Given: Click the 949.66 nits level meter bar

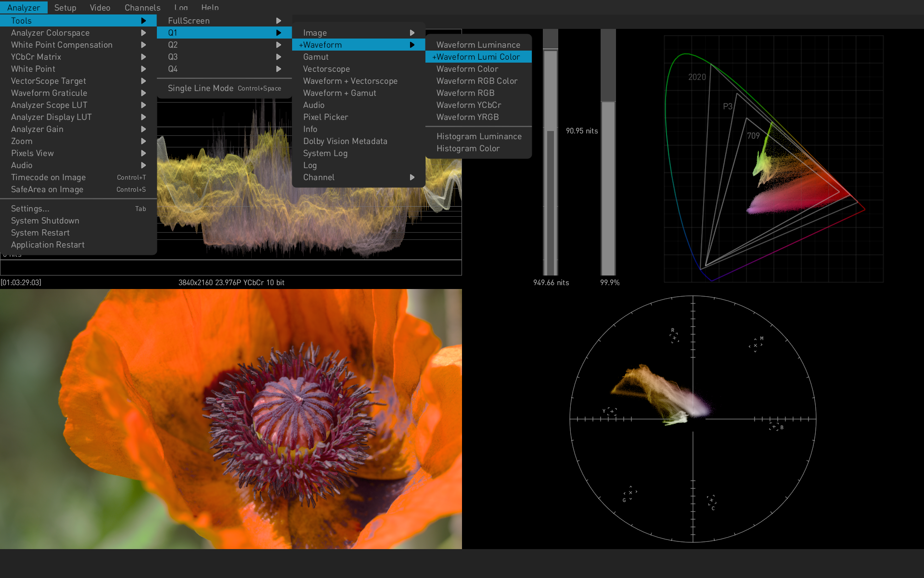Looking at the screenshot, I should pyautogui.click(x=550, y=159).
